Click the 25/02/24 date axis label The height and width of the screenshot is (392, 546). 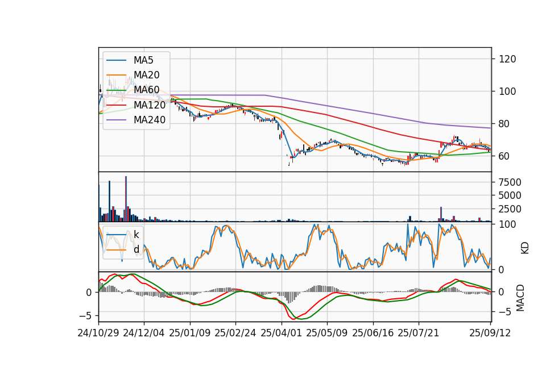pyautogui.click(x=235, y=333)
